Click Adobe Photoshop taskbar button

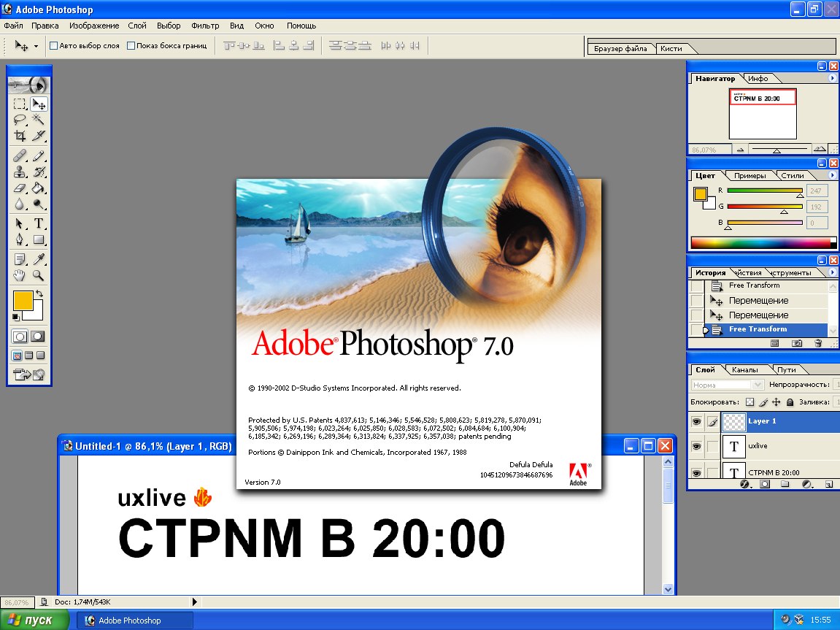pyautogui.click(x=134, y=620)
